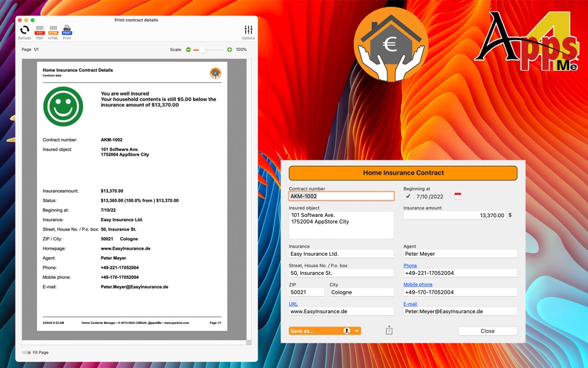Viewport: 588px width, 368px height.
Task: Click the URL label above www.EasyInsurance.de
Action: 292,304
